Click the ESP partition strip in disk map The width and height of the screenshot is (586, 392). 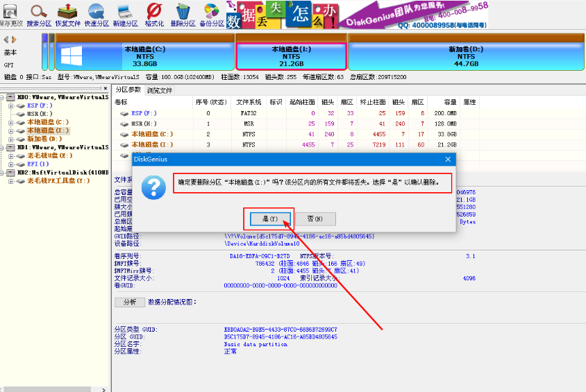click(x=45, y=52)
